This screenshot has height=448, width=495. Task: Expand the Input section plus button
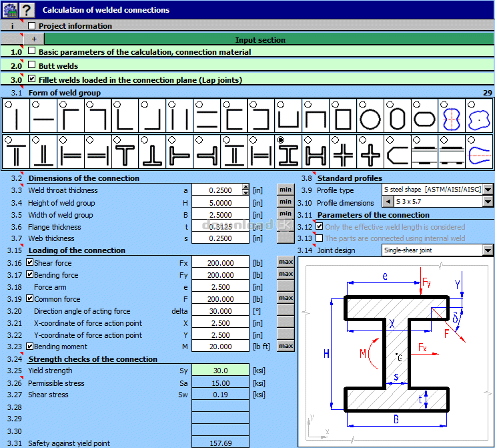coord(34,39)
